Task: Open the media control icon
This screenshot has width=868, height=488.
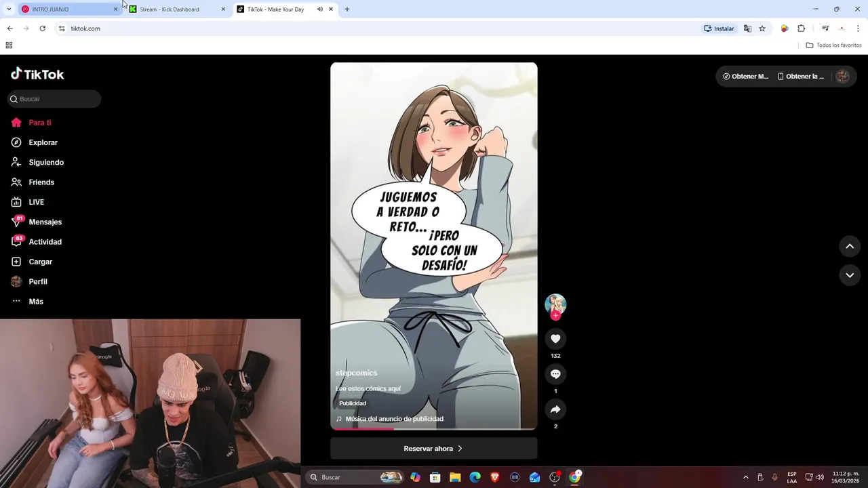Action: (825, 28)
